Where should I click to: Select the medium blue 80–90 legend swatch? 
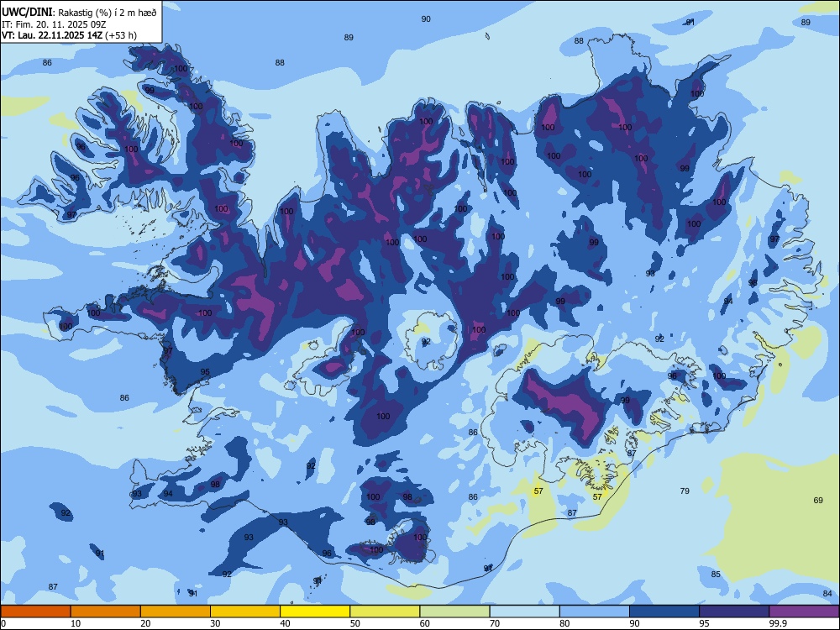[595, 612]
